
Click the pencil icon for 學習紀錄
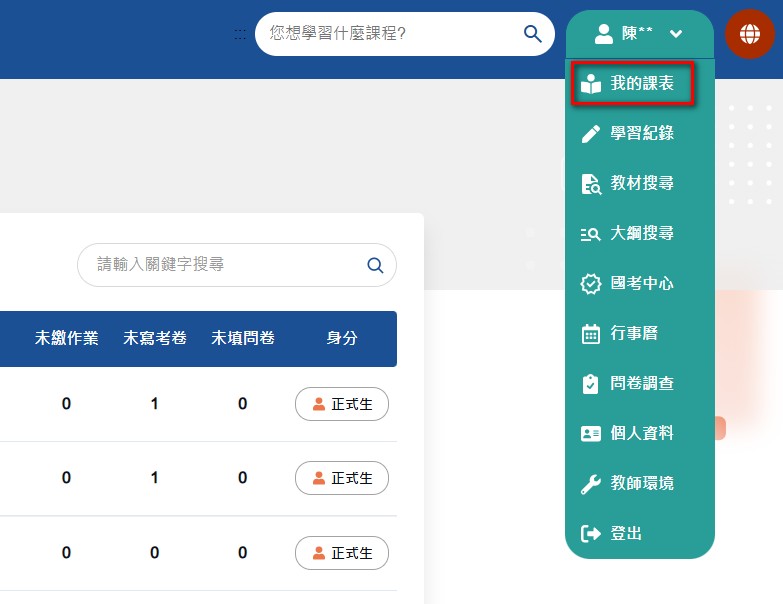click(x=591, y=134)
